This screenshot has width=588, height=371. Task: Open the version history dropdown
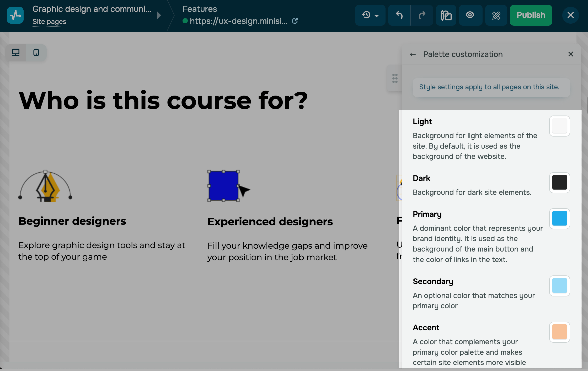pyautogui.click(x=370, y=15)
